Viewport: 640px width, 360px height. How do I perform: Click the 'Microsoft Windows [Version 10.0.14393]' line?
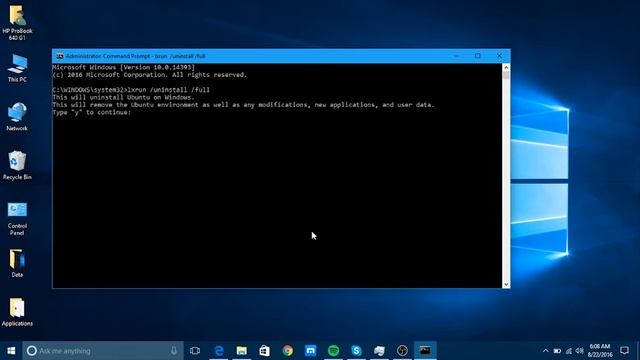pyautogui.click(x=124, y=67)
